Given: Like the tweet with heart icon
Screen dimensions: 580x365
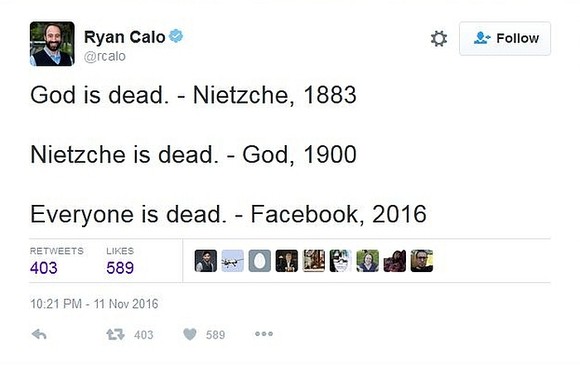Looking at the screenshot, I should [x=190, y=334].
